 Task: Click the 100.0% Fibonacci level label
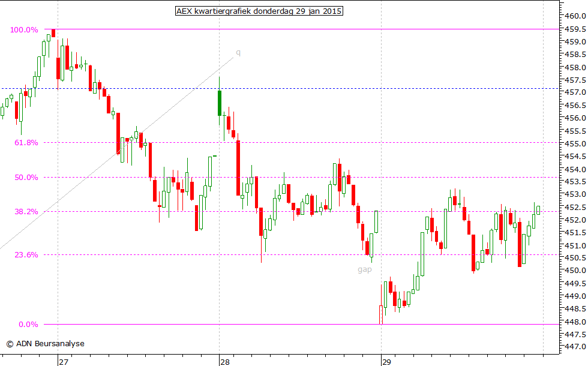(x=24, y=30)
